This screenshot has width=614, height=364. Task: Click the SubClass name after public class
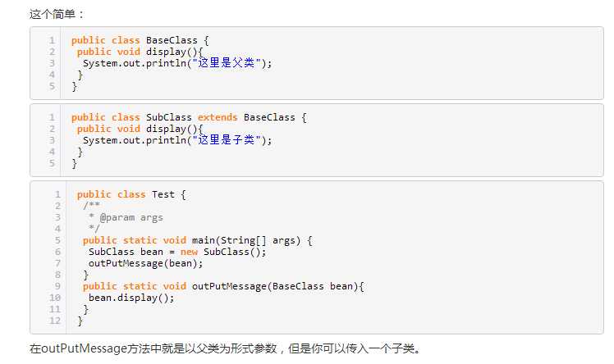(169, 117)
